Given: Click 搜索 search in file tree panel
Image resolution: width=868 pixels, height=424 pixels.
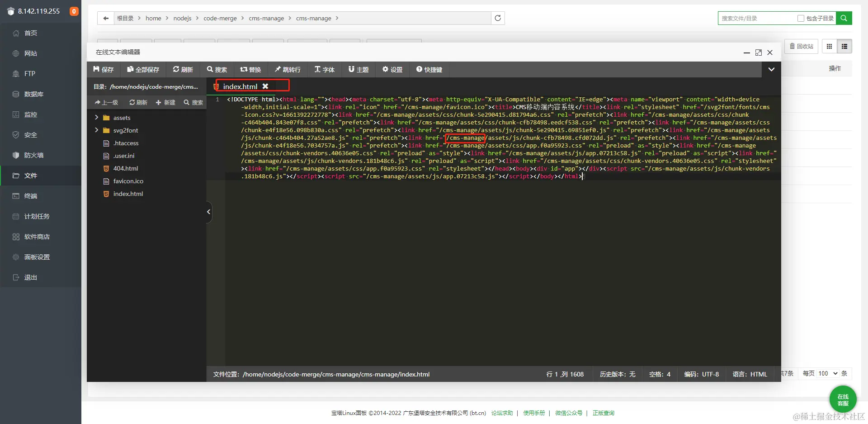Looking at the screenshot, I should (x=193, y=103).
